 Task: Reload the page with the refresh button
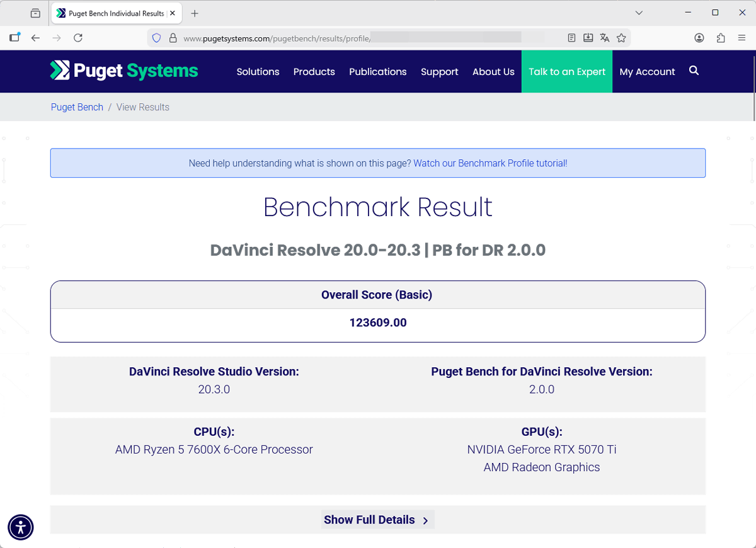78,38
